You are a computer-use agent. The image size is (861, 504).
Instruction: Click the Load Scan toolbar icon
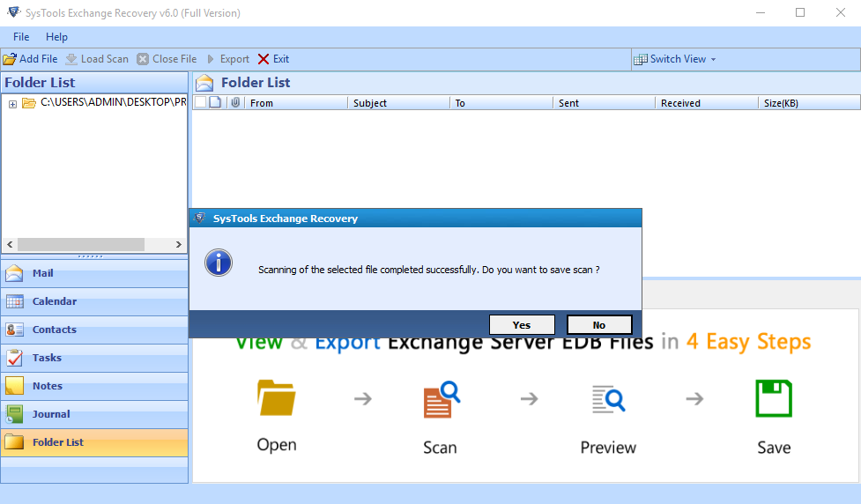point(71,59)
